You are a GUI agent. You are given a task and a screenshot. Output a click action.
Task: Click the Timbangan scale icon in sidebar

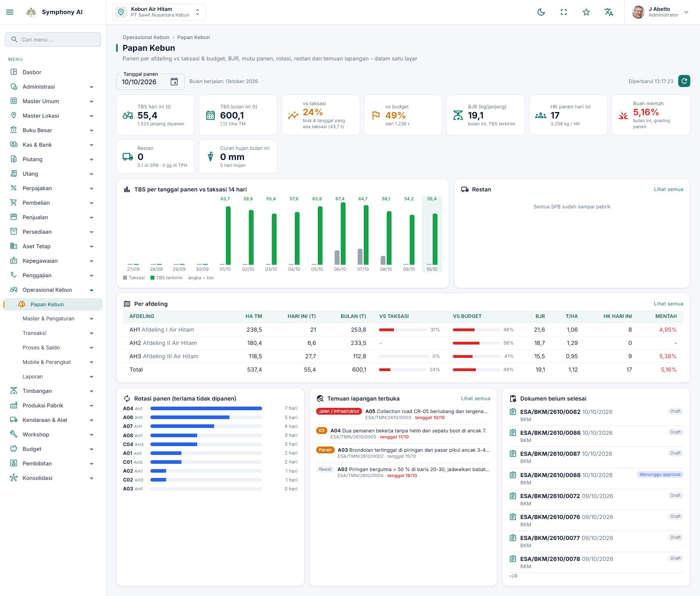tap(14, 391)
